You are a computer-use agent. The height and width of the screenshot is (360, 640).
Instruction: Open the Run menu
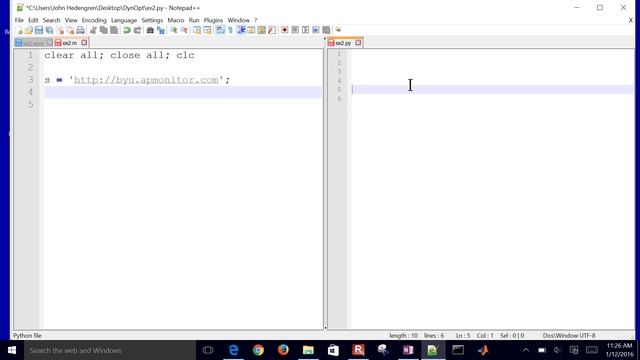(194, 20)
